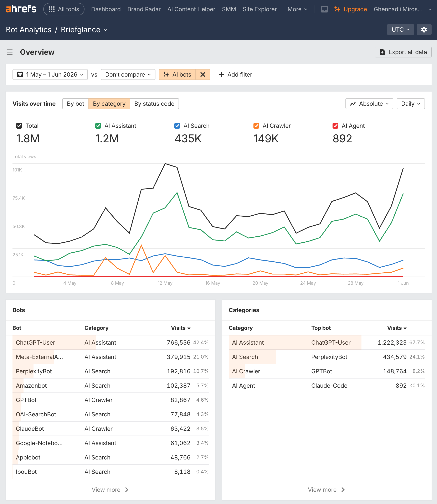The image size is (437, 504).
Task: Click the Applebot row
Action: pos(110,457)
